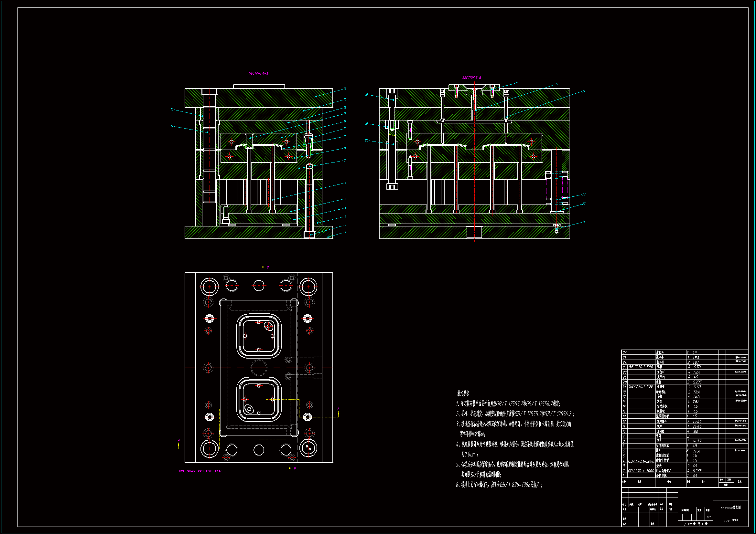Viewport: 756px width, 534px height.
Task: Select the central sprue circle in plan view
Action: [259, 368]
